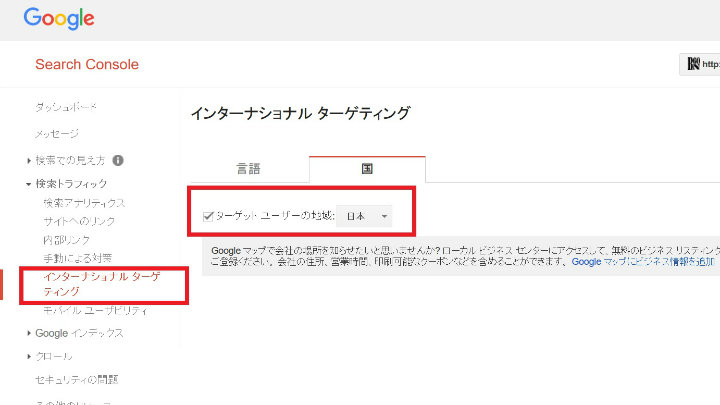Click Google マップにビジネス情報を追加 link
The image size is (720, 405).
(643, 262)
